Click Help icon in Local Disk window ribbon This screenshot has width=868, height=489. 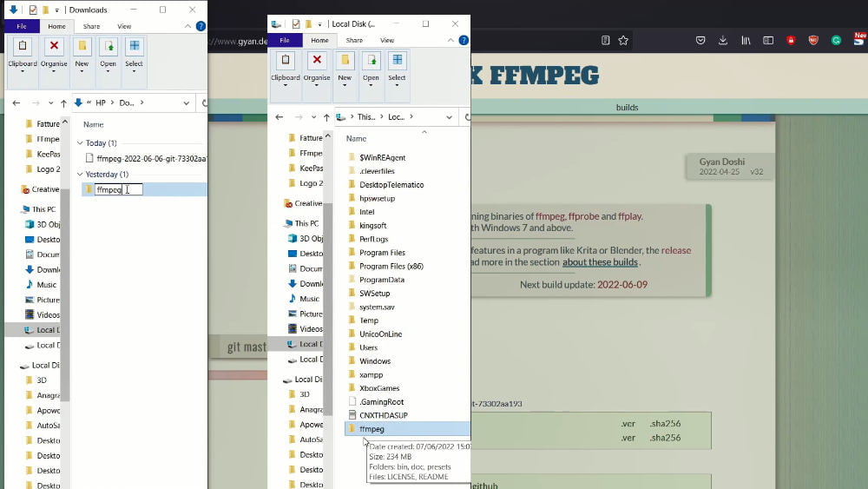click(x=464, y=40)
